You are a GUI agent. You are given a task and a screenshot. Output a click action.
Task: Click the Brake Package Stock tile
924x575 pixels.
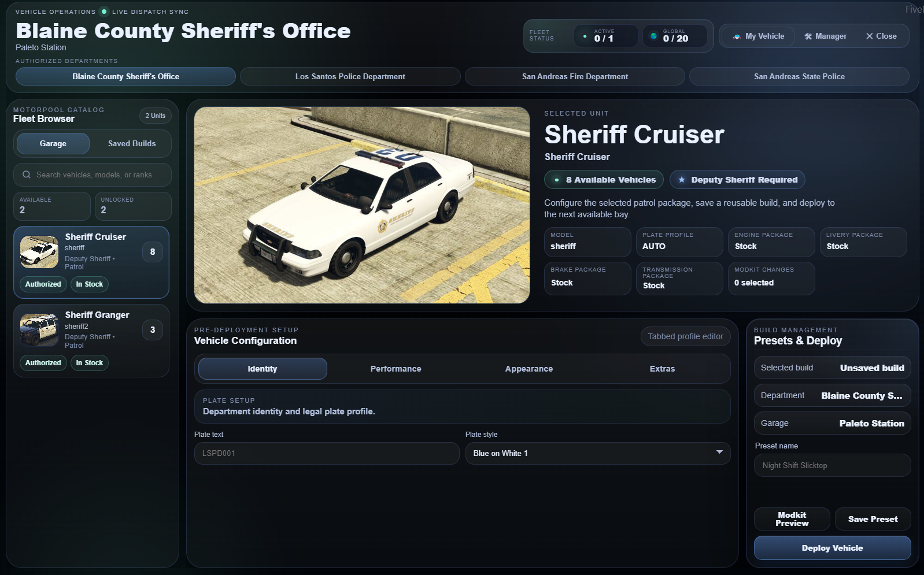click(587, 278)
